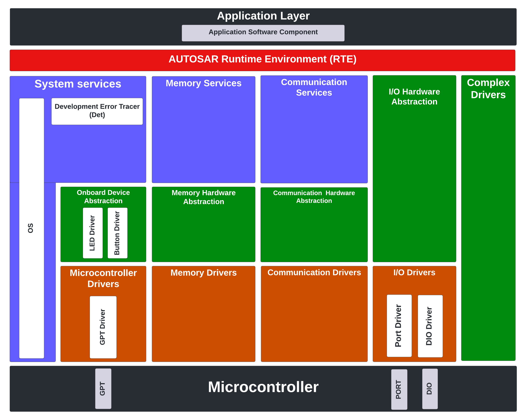Click the Application Software Component box
Screen dimensions: 525x420
[263, 32]
